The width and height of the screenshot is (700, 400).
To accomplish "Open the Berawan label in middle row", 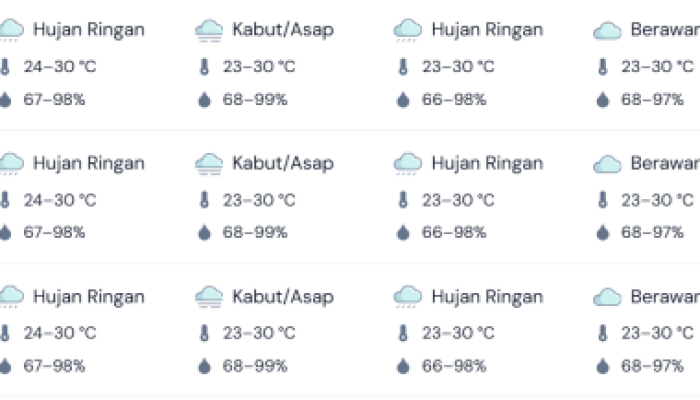I will click(x=663, y=163).
